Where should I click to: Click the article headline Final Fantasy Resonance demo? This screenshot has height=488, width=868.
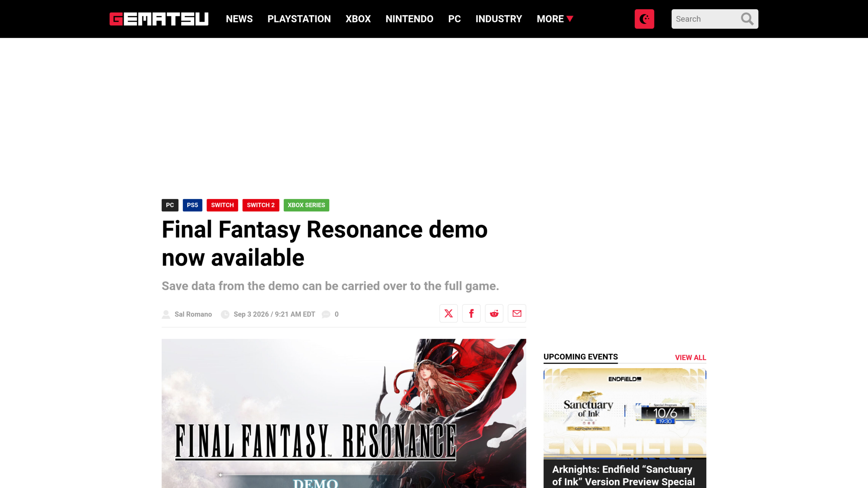(x=324, y=243)
